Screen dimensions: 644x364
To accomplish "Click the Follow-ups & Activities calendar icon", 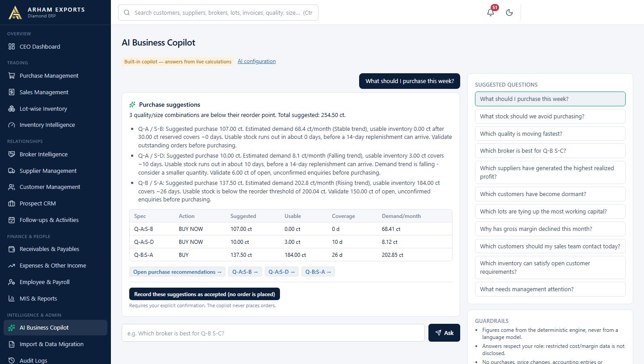I will pos(12,220).
